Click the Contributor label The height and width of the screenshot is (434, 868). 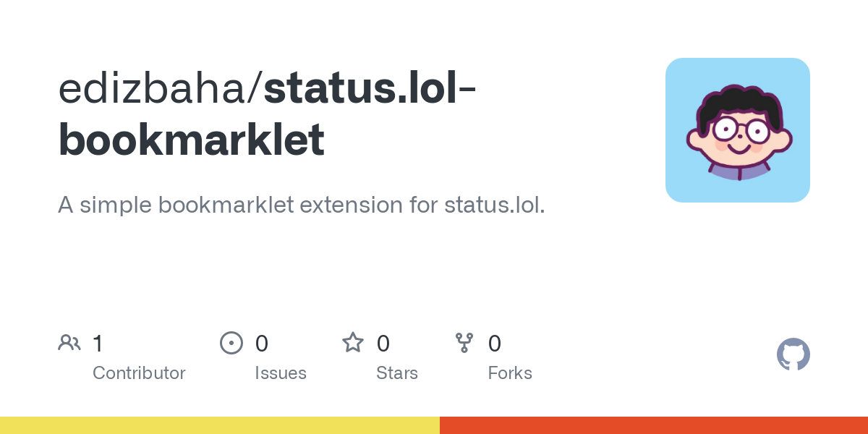(x=139, y=373)
